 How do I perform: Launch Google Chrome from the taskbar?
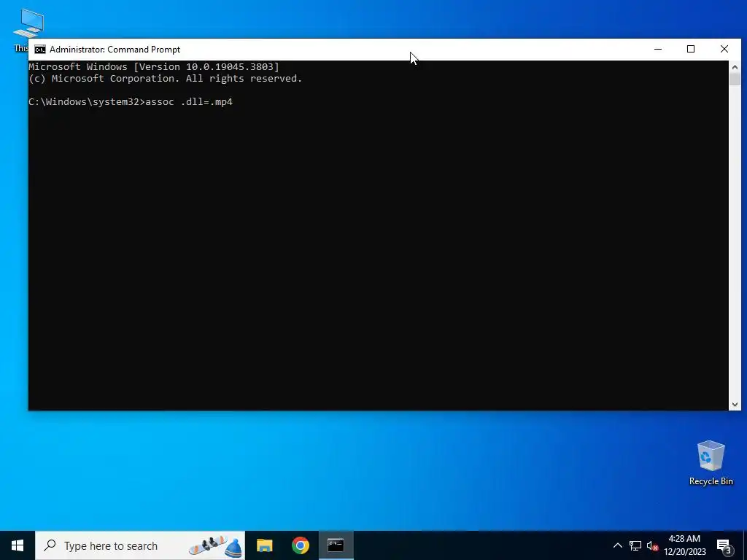pos(301,545)
